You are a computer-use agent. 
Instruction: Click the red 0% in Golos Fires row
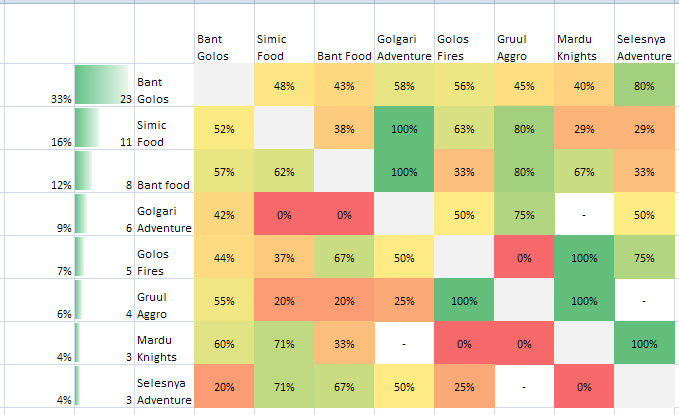pos(523,258)
